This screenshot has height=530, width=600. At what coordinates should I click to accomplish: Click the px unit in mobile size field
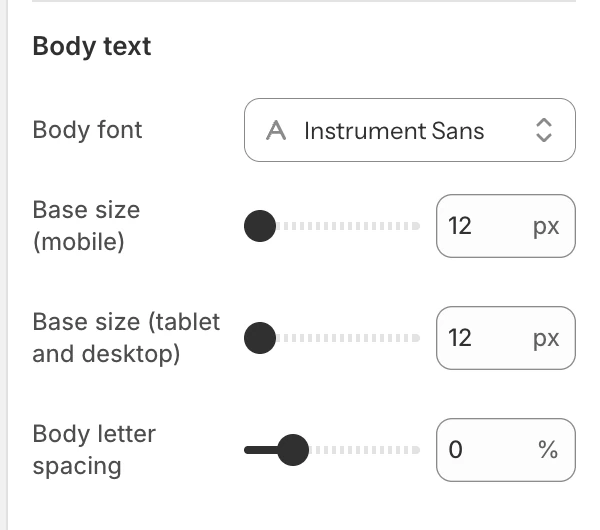546,227
